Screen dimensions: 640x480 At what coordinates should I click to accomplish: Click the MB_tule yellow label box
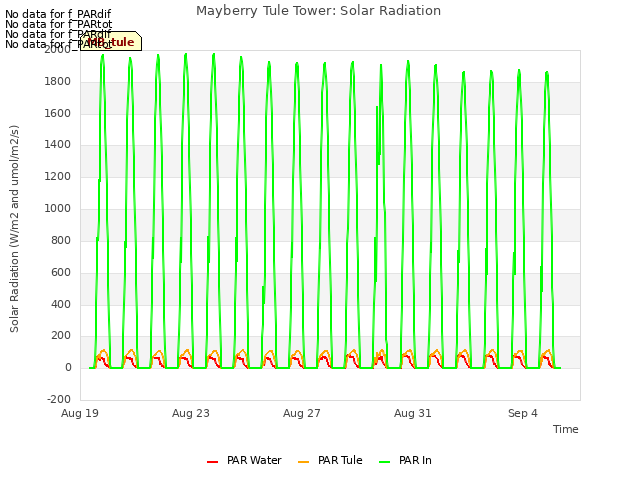111,41
